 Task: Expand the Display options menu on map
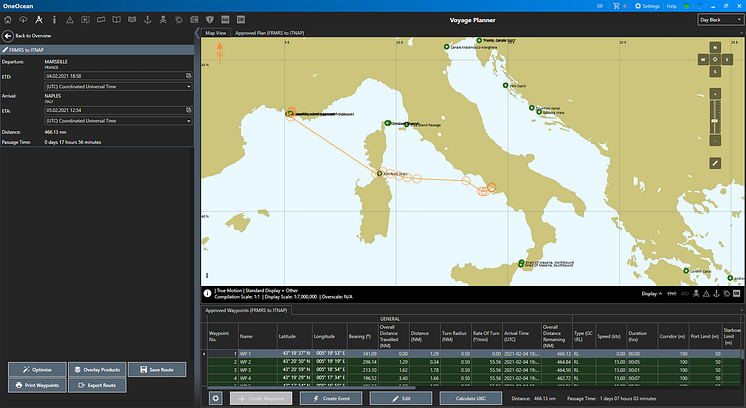[x=651, y=293]
